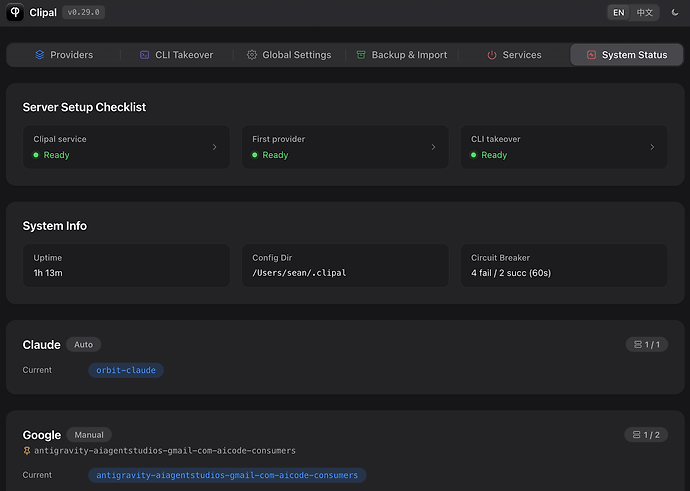Switch language to 中文
690x491 pixels.
(644, 12)
